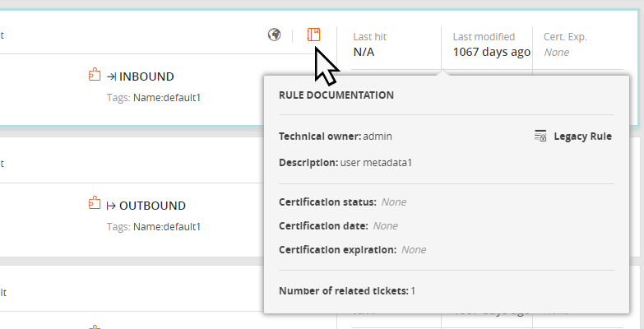The width and height of the screenshot is (644, 329).
Task: Click the Certification expiration field
Action: tap(352, 249)
